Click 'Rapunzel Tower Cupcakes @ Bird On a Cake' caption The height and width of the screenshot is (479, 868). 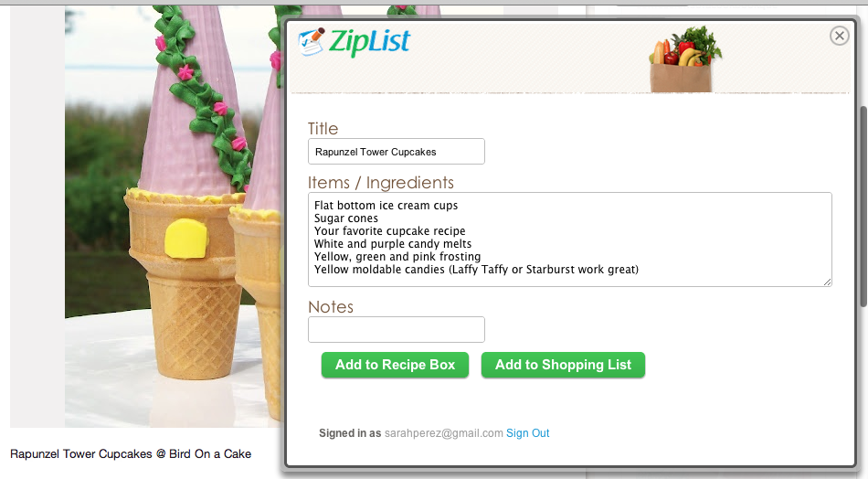pyautogui.click(x=131, y=454)
